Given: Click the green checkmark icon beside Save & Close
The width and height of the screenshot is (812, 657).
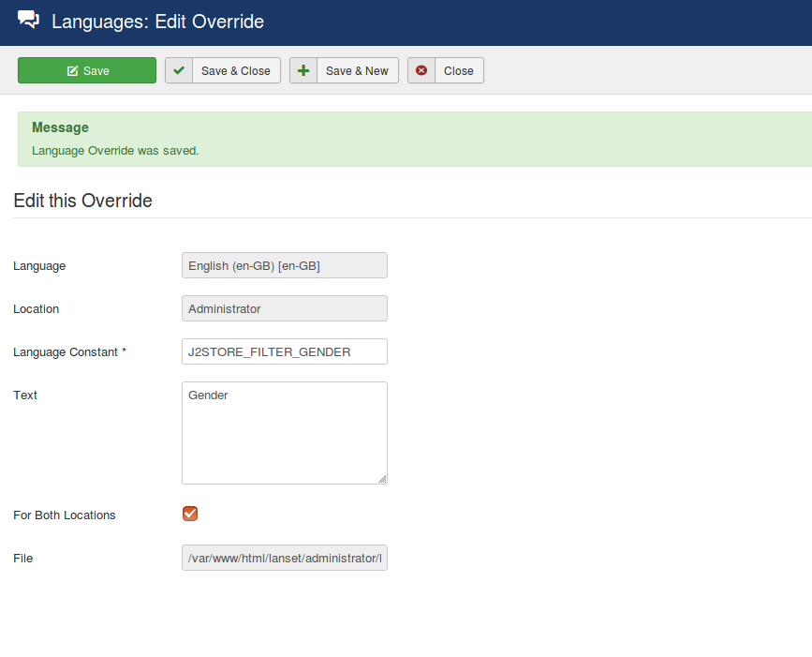Looking at the screenshot, I should (179, 70).
